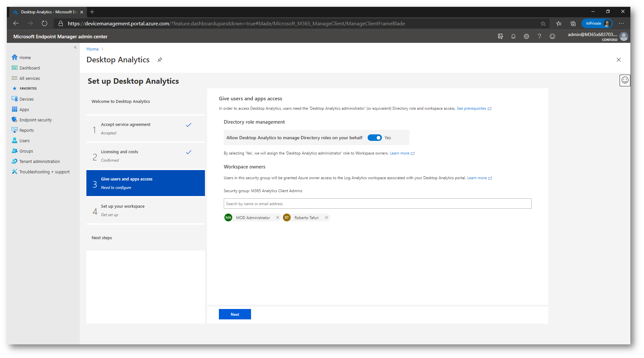This screenshot has height=358, width=644.
Task: Click the RT avatar for Roberto Tafuri
Action: click(x=286, y=217)
